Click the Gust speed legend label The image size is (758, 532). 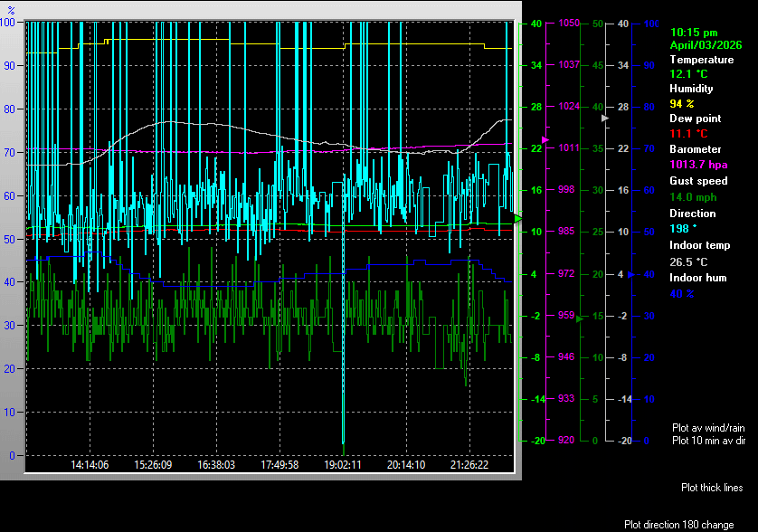(696, 181)
